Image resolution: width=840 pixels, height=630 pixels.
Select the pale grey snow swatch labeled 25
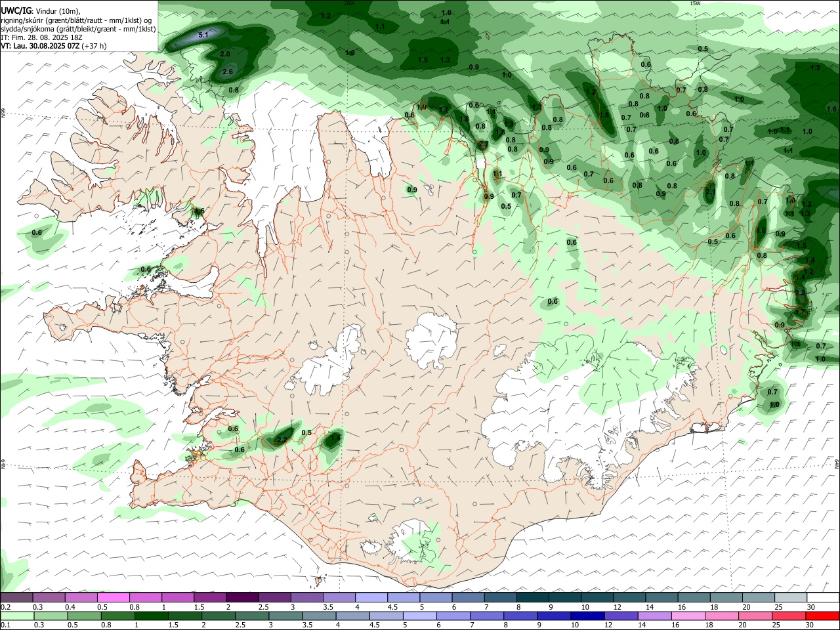791,597
